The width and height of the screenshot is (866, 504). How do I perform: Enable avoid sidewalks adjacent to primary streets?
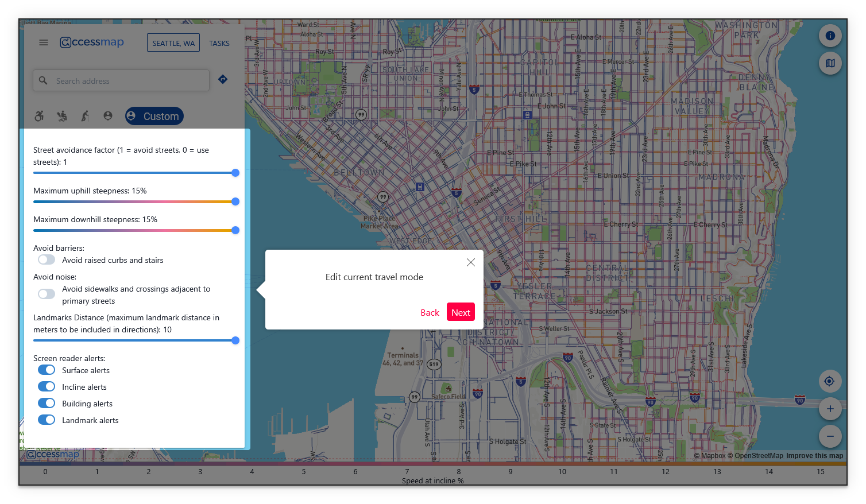(x=47, y=294)
